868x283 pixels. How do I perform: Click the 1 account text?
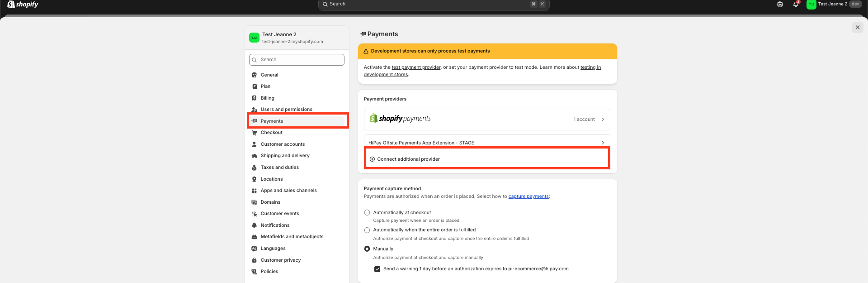pyautogui.click(x=584, y=120)
